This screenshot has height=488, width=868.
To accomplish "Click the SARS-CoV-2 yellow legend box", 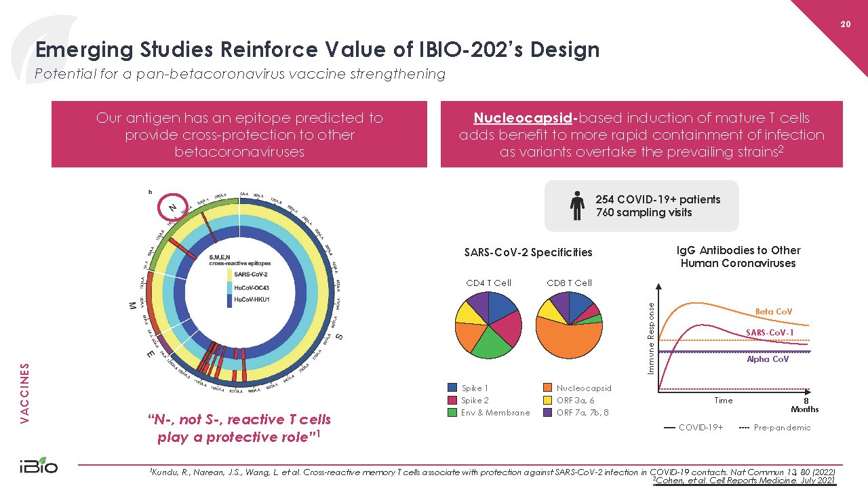I will (x=229, y=274).
